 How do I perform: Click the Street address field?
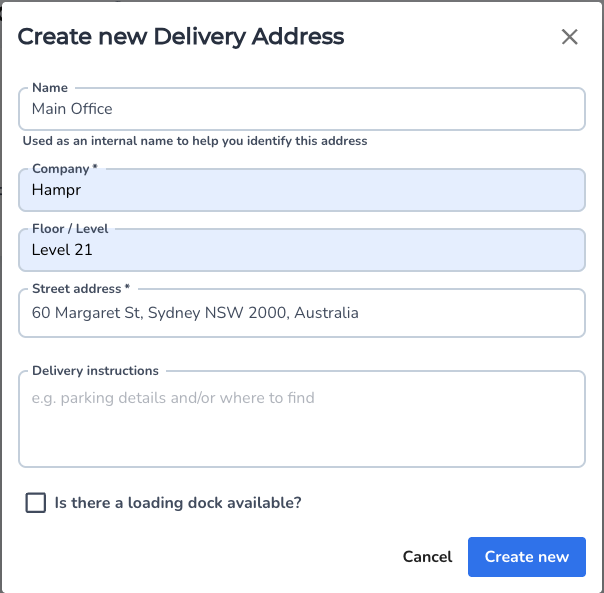tap(300, 313)
